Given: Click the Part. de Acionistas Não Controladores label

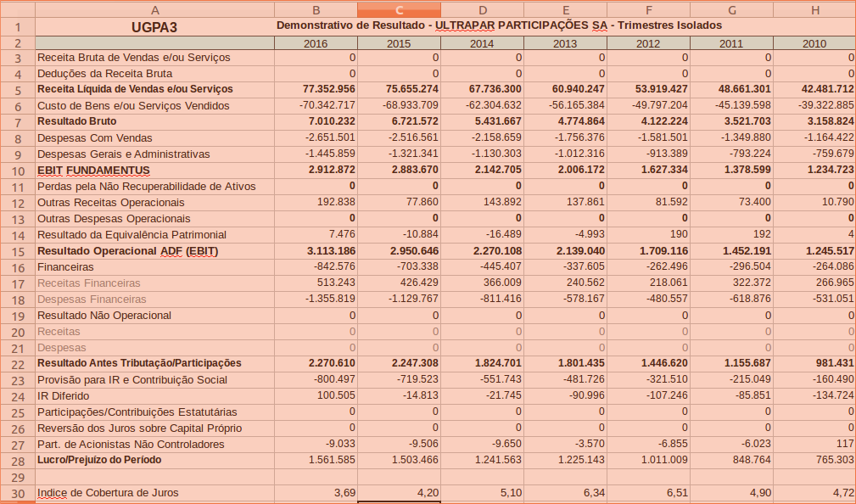Looking at the screenshot, I should 131,445.
